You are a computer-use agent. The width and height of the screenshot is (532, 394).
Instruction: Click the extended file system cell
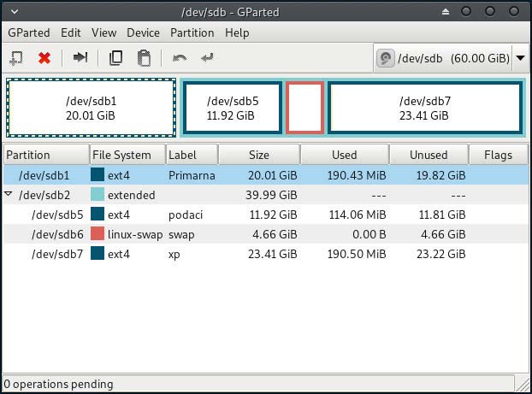click(132, 195)
